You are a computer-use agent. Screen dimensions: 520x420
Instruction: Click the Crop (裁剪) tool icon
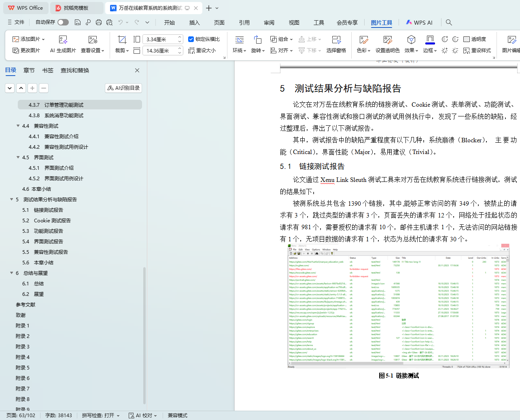[x=122, y=40]
